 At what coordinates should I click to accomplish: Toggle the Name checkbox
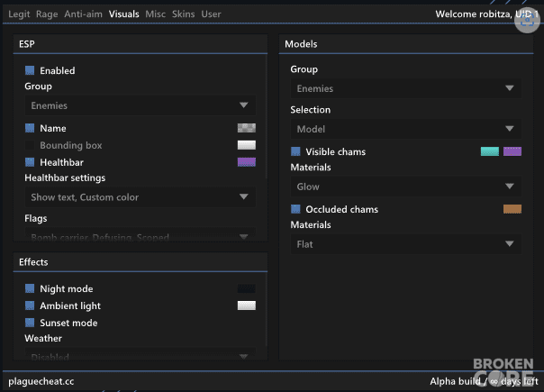coord(30,128)
